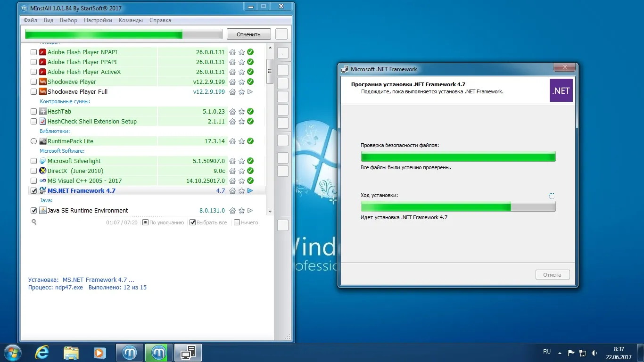Click the list scrollbar down arrow
This screenshot has width=644, height=362.
click(x=270, y=211)
